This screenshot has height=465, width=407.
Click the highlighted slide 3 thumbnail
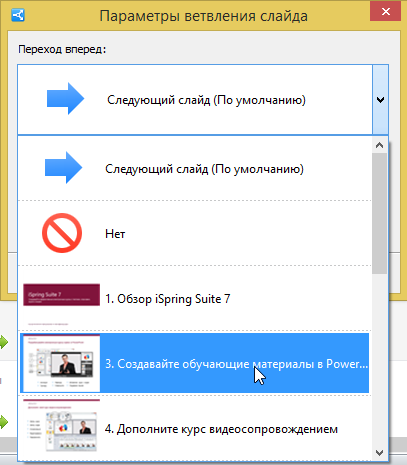point(61,363)
